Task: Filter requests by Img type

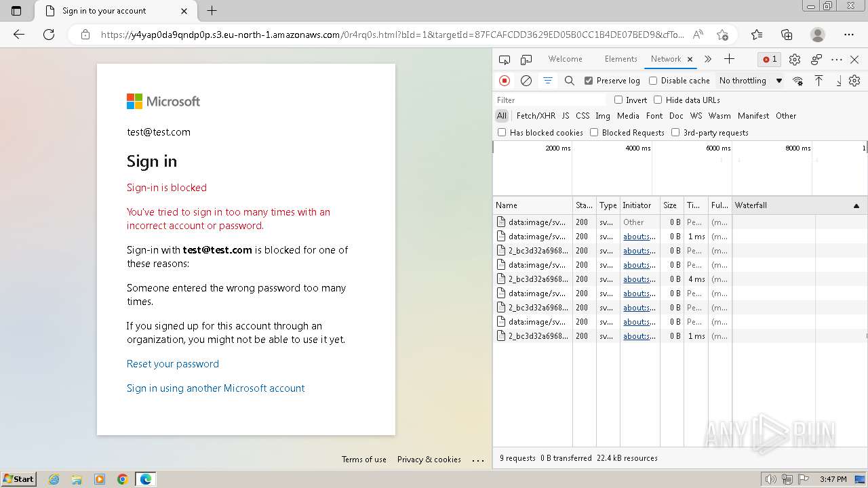Action: coord(603,116)
